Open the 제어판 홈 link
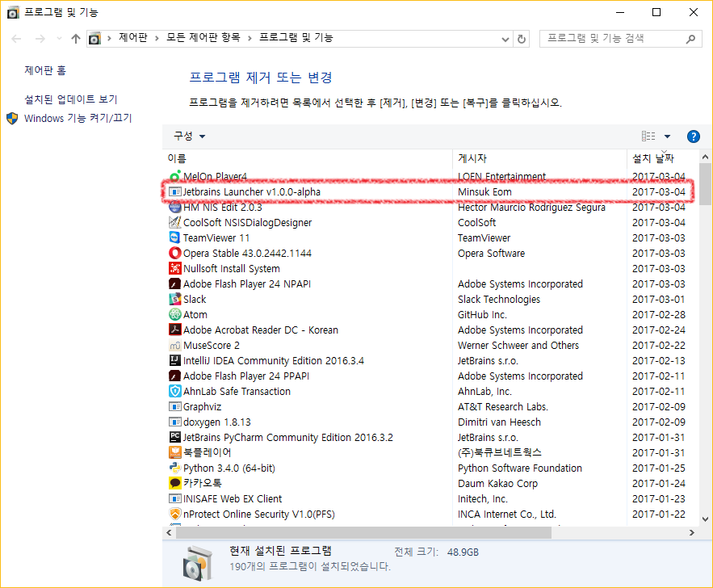 tap(45, 70)
